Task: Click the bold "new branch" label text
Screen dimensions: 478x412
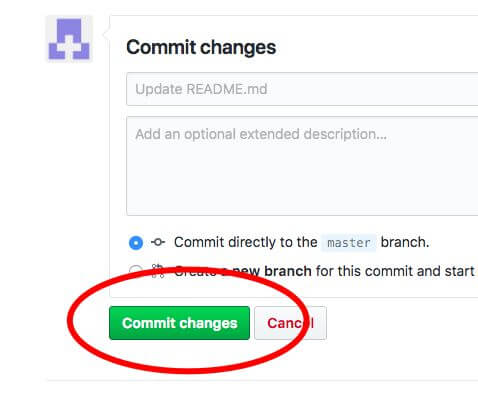Action: pos(272,271)
